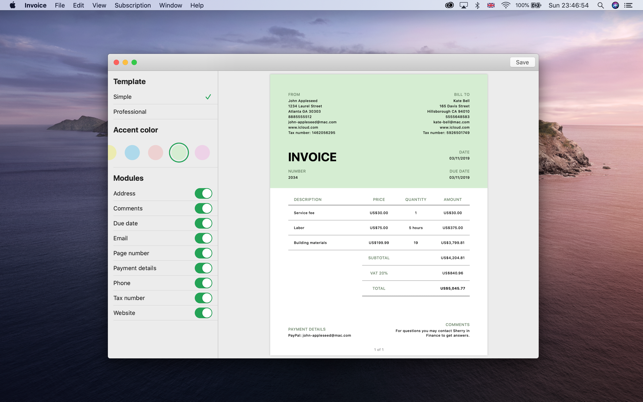This screenshot has height=402, width=643.
Task: Select the Professional template
Action: click(163, 112)
